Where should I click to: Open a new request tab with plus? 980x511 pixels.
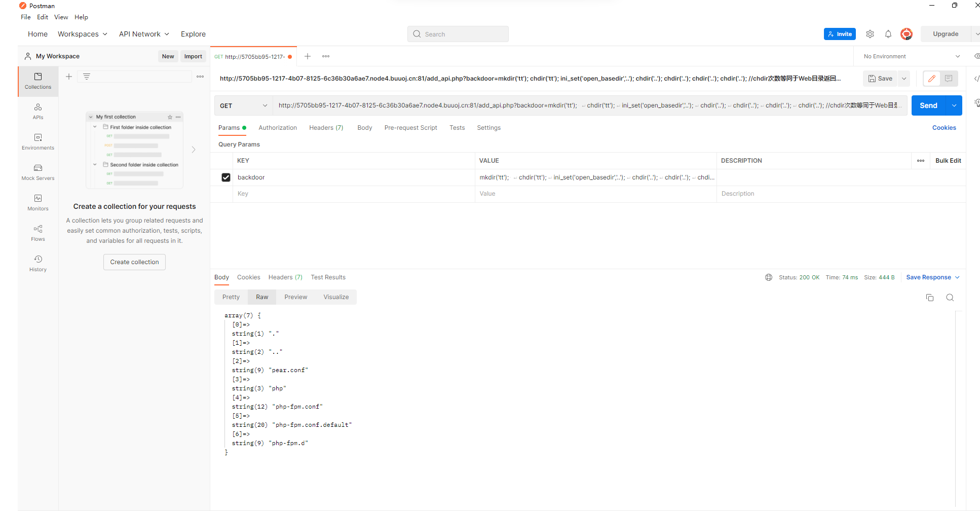(308, 56)
